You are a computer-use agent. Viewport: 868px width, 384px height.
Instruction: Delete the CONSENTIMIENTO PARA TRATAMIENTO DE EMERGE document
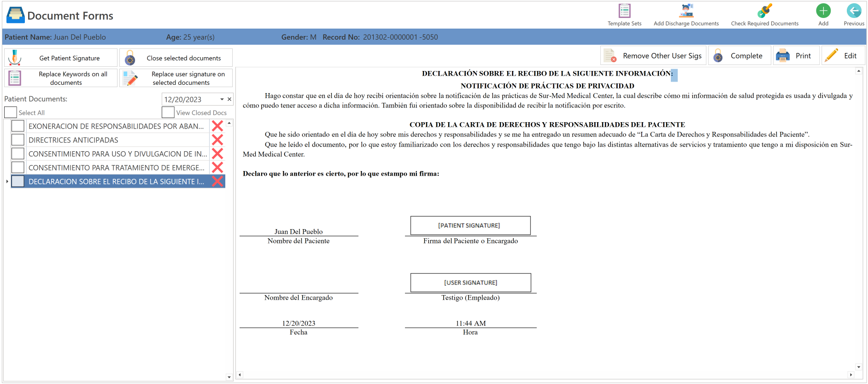(217, 167)
